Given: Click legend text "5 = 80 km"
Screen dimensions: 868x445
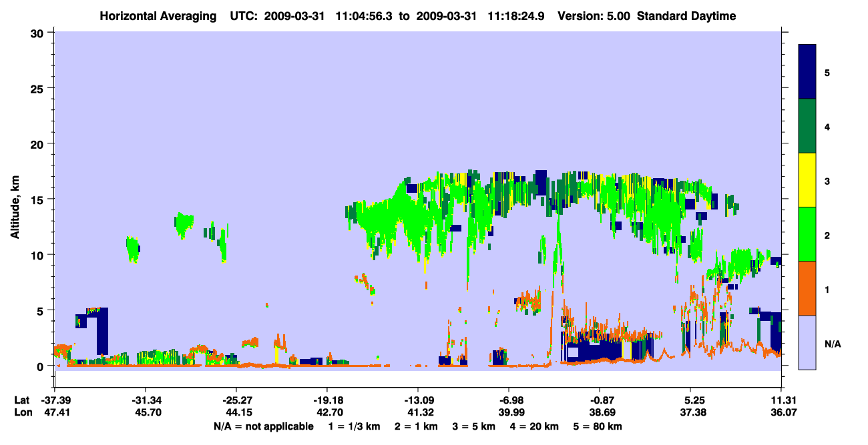Looking at the screenshot, I should click(598, 426).
